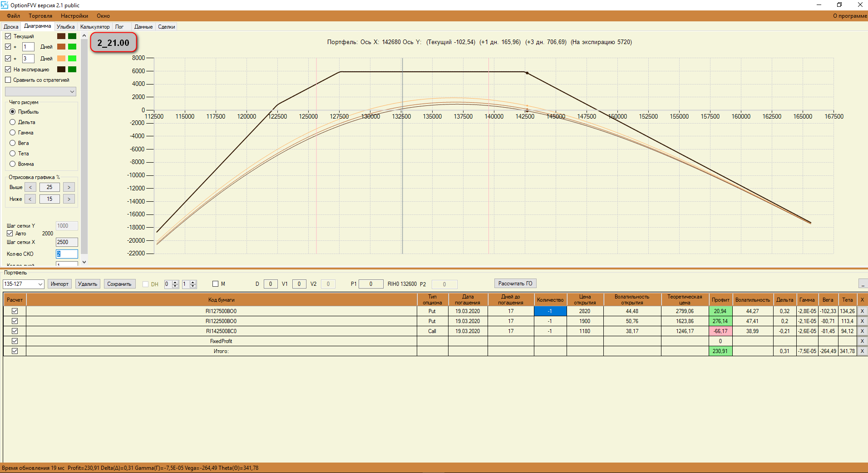This screenshot has height=473, width=868.
Task: Switch to the Калькулятор tab
Action: coord(95,27)
